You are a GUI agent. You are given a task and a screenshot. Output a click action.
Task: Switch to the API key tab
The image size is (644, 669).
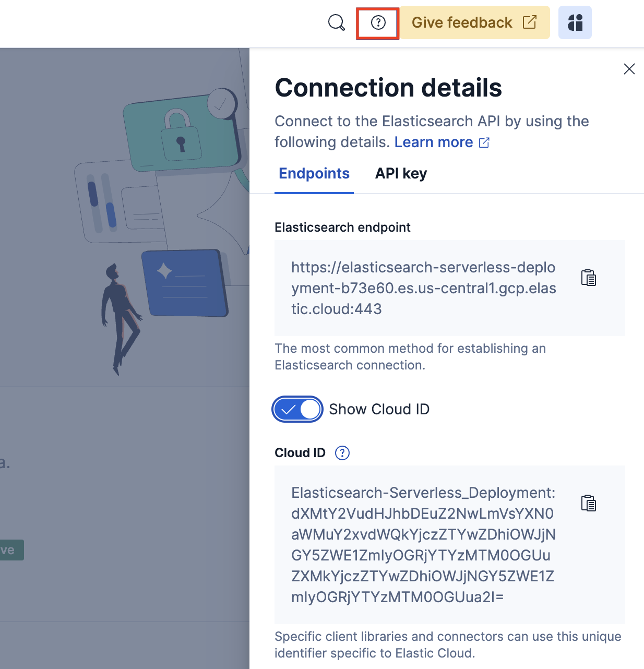click(x=401, y=173)
